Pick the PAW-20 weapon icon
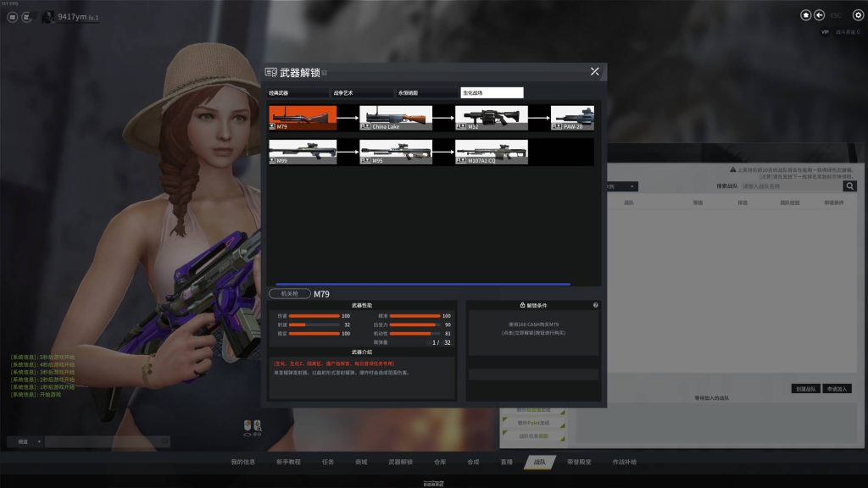Screen dimensions: 868x488 (x=573, y=118)
